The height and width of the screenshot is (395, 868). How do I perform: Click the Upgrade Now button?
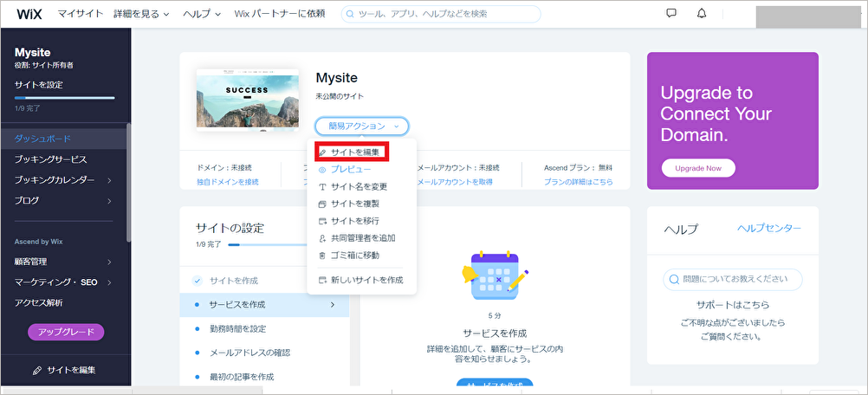point(698,168)
